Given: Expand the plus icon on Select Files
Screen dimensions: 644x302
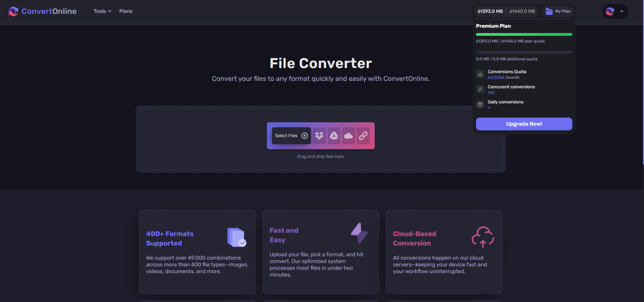Looking at the screenshot, I should click(x=304, y=136).
